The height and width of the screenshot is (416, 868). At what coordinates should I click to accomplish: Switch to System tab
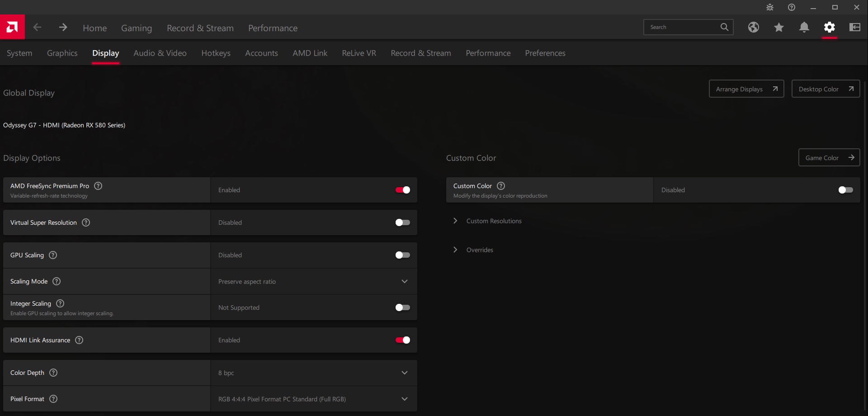pos(19,53)
